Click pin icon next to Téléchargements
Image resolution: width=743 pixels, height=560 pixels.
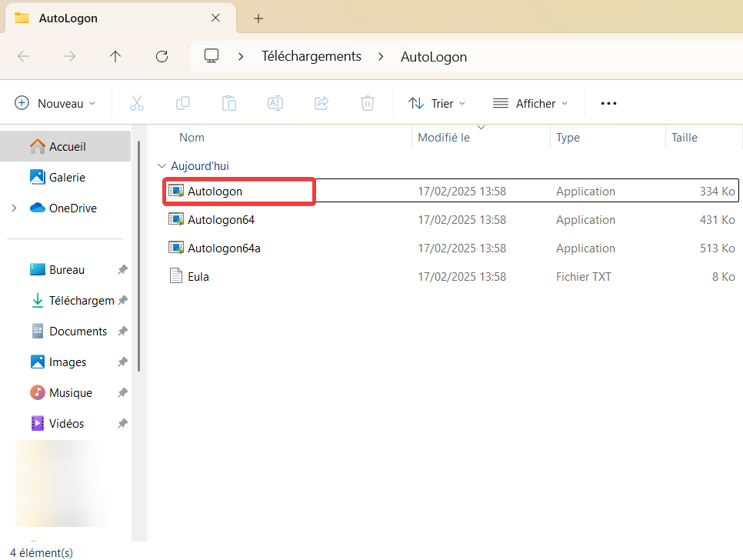[x=123, y=300]
